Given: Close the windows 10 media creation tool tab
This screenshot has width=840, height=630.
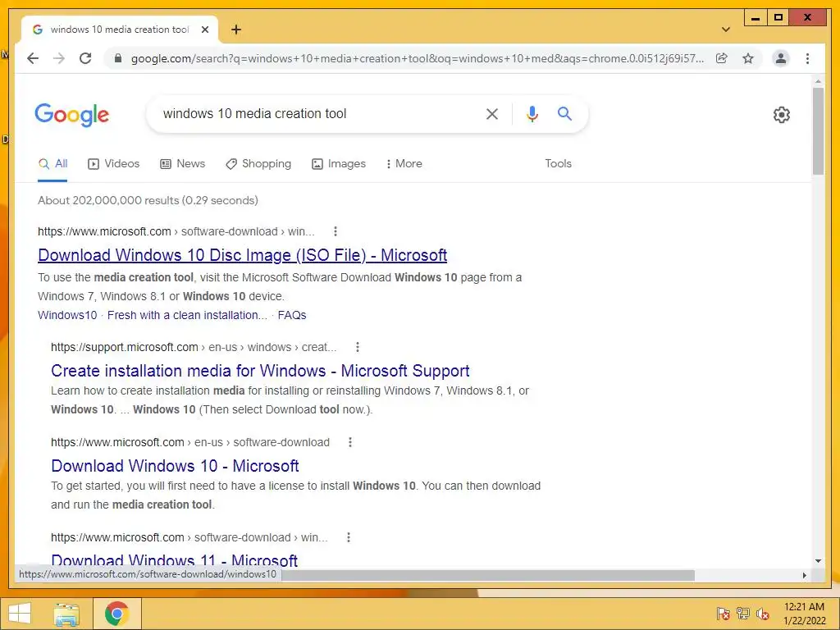Looking at the screenshot, I should (x=204, y=30).
